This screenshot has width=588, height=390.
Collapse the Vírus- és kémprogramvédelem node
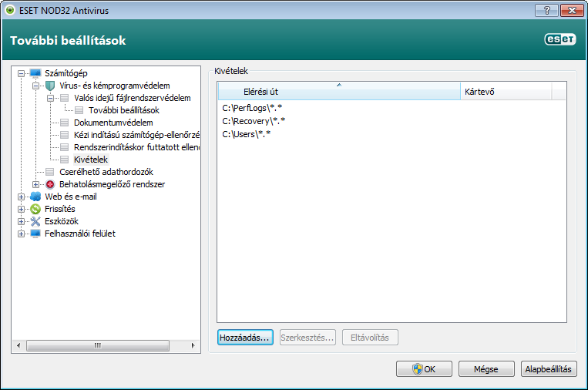[36, 86]
